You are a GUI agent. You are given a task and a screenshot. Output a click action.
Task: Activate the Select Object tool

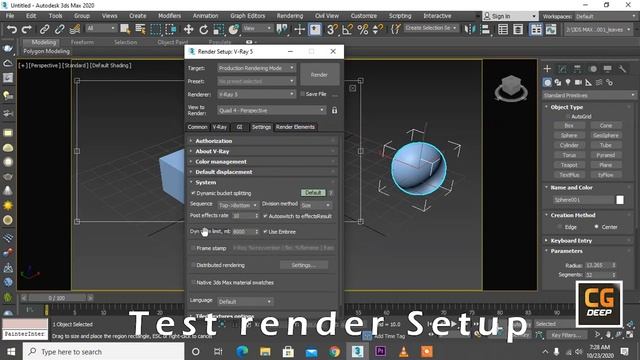pos(125,29)
